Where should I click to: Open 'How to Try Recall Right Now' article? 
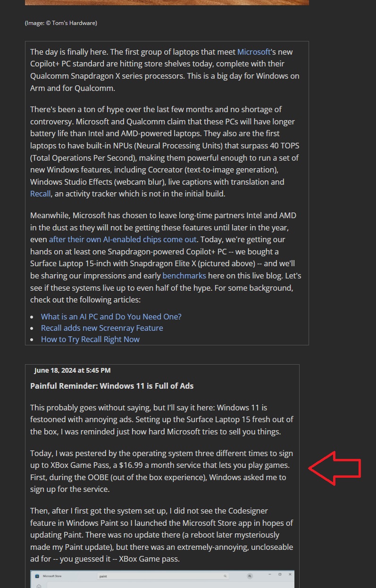[90, 339]
